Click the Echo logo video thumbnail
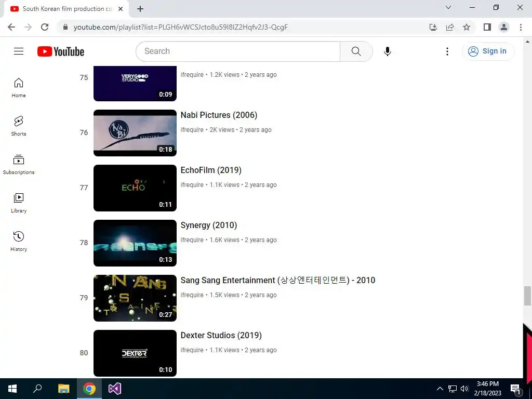532x399 pixels. click(135, 188)
